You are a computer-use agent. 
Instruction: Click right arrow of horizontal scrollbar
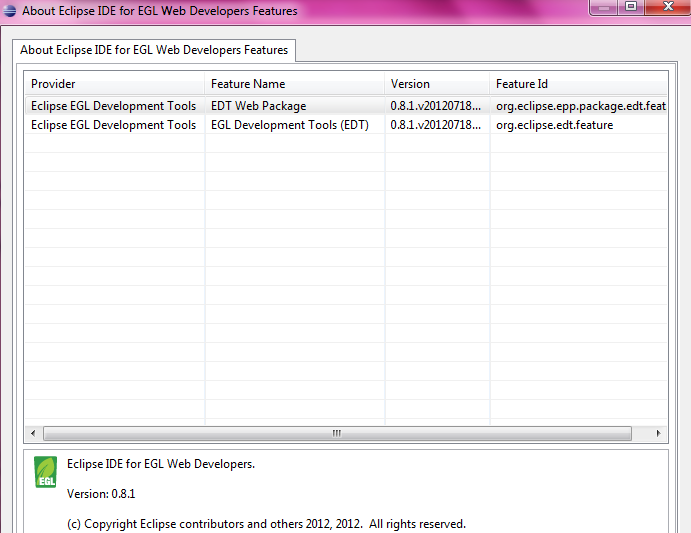coord(658,433)
